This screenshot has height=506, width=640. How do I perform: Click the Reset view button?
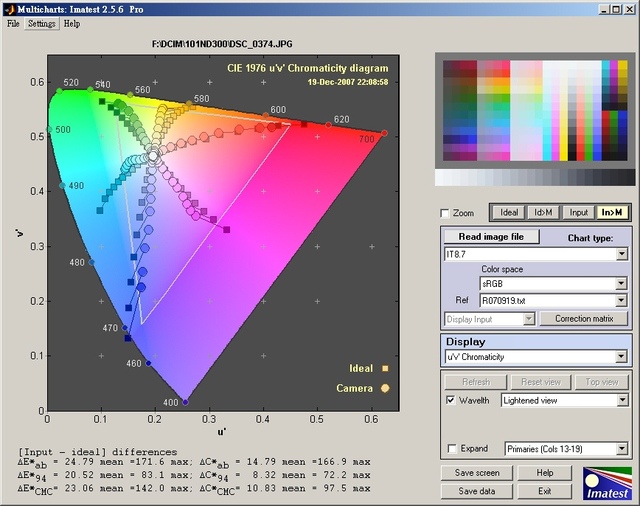[541, 382]
